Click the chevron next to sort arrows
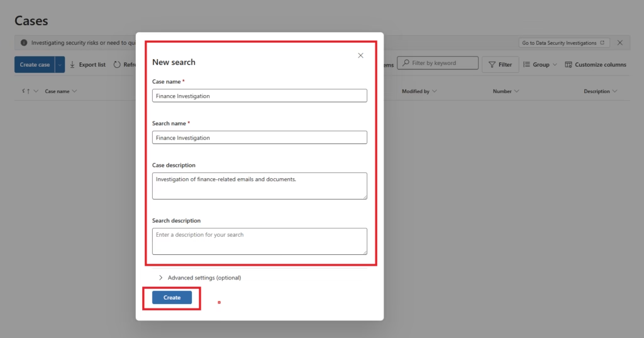 (36, 91)
